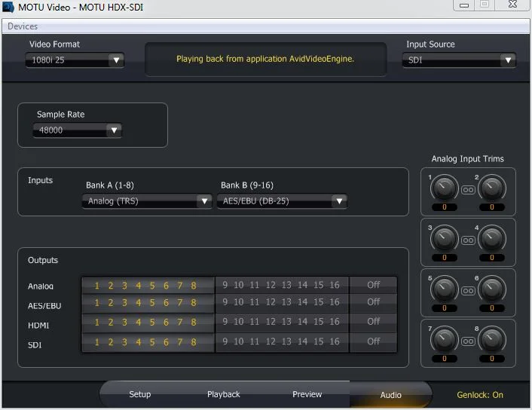The image size is (532, 410).
Task: Open Bank B AES/EBU (DB-25) dropdown
Action: (x=282, y=201)
